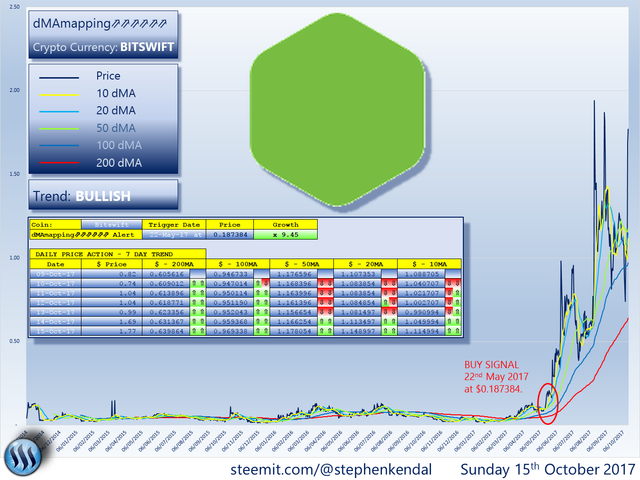The image size is (640, 480).
Task: Click the 0.969338 100MA value
Action: point(230,331)
